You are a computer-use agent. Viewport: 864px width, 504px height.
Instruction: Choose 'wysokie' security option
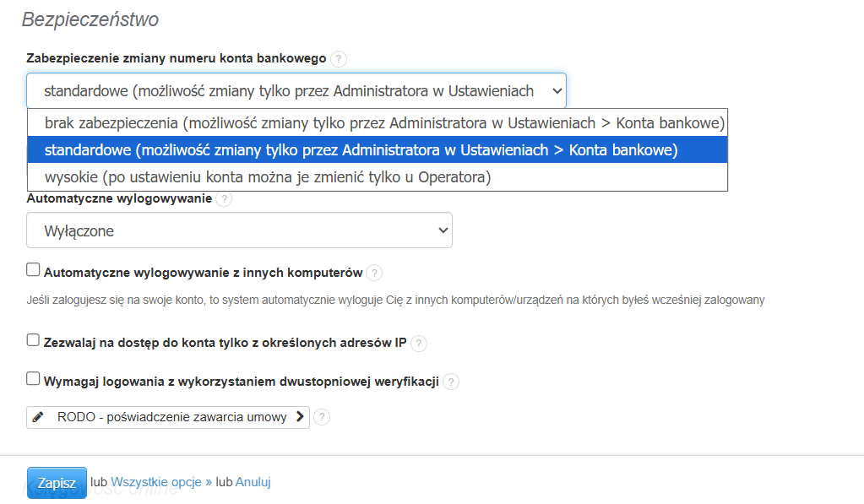point(378,176)
